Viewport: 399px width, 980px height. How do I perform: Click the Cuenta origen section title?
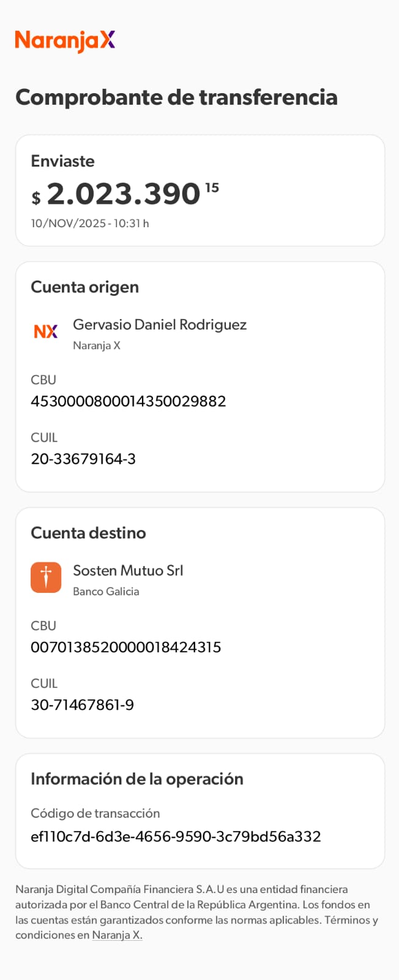click(x=84, y=287)
